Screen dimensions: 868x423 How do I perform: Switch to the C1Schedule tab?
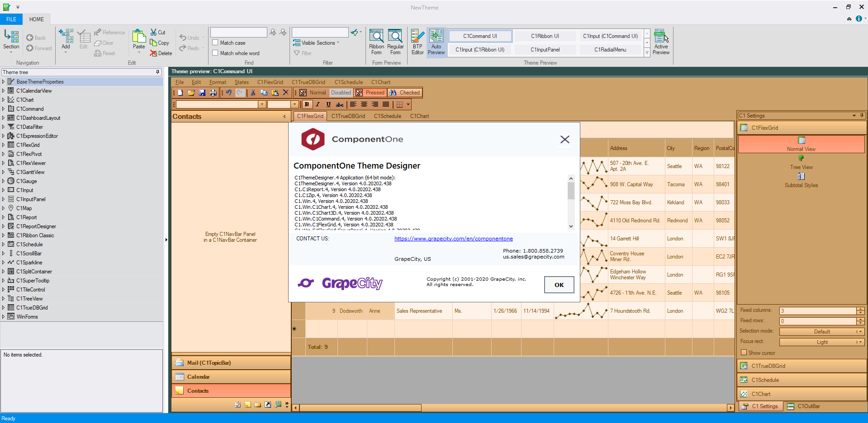[x=387, y=116]
